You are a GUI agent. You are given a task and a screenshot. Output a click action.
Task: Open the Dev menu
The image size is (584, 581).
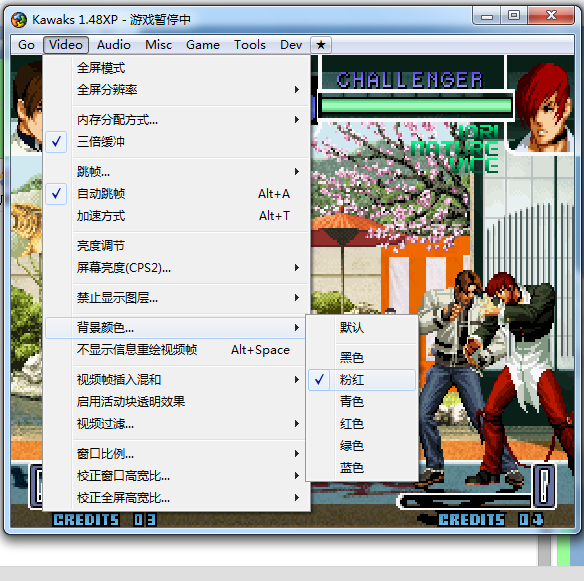tap(291, 45)
